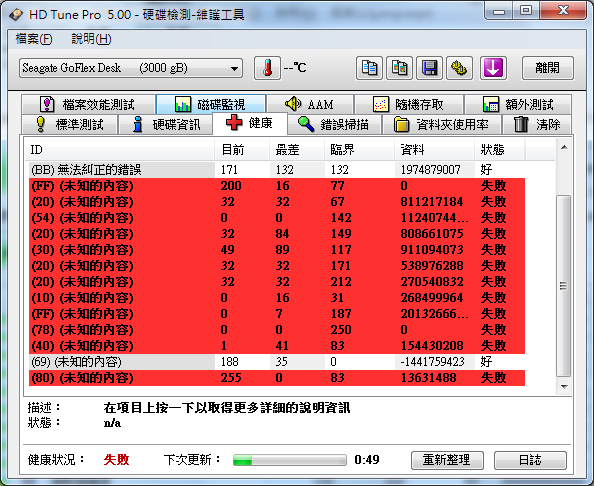Click the red 失敗 health status text
This screenshot has height=486, width=594.
click(117, 460)
